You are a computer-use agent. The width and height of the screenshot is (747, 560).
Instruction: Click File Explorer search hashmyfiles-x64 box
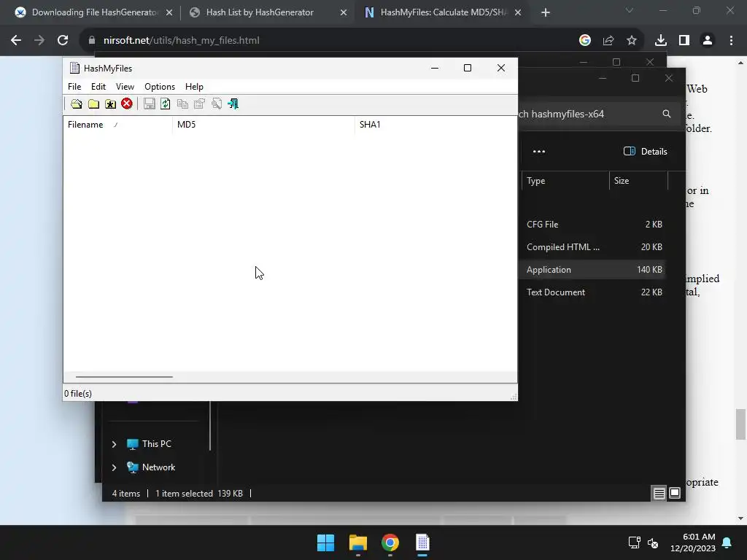pyautogui.click(x=598, y=114)
